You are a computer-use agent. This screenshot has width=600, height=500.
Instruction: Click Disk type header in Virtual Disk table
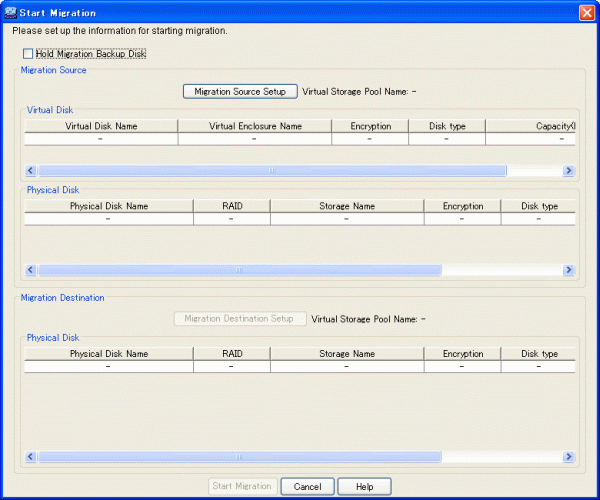pos(445,127)
